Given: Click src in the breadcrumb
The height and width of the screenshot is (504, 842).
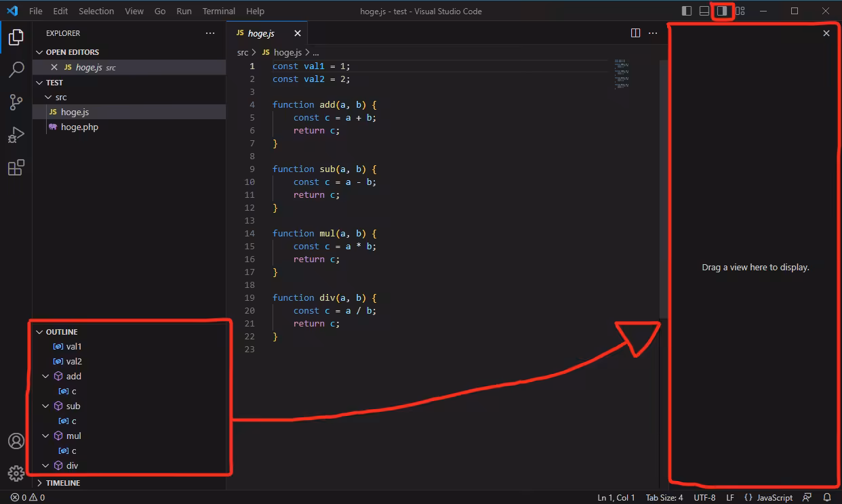Looking at the screenshot, I should click(x=243, y=52).
